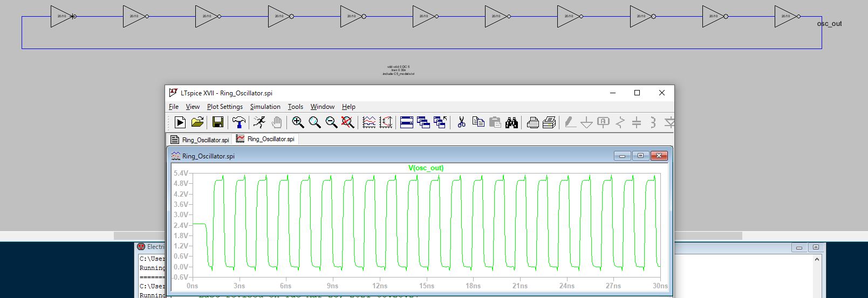This screenshot has height=298, width=868.
Task: Switch to the Ring_Oscillator.spi netlist text tab
Action: point(200,140)
